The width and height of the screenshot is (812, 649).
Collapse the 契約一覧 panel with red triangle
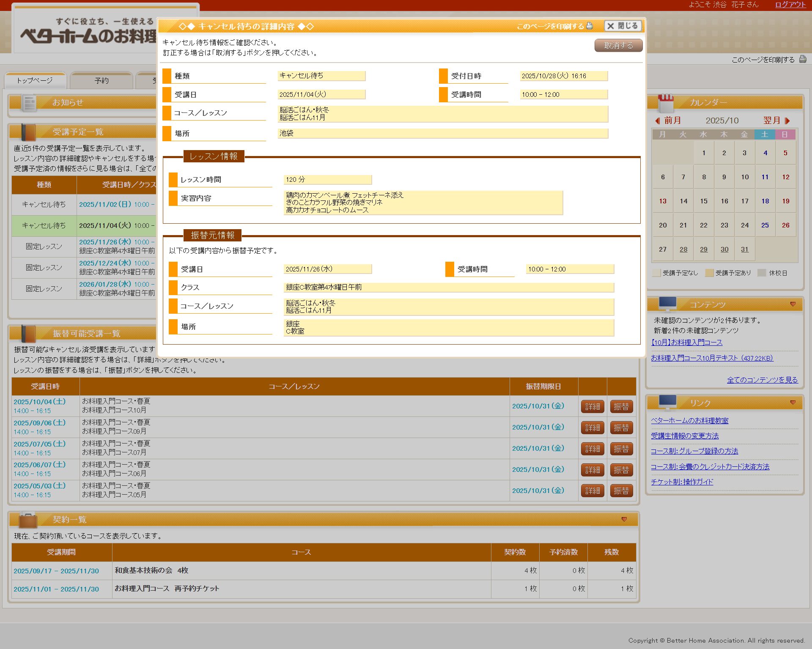[624, 519]
